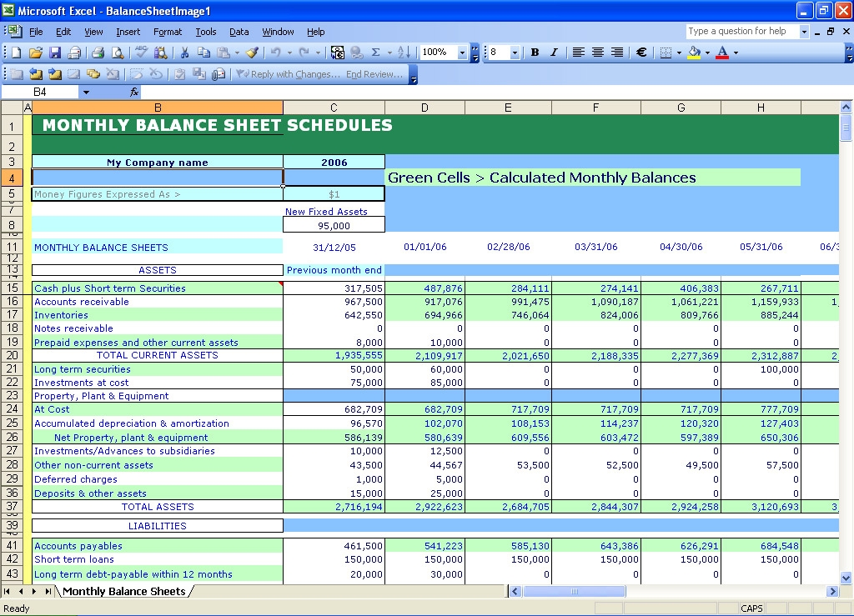
Task: Save the workbook with the Save icon
Action: (x=55, y=52)
